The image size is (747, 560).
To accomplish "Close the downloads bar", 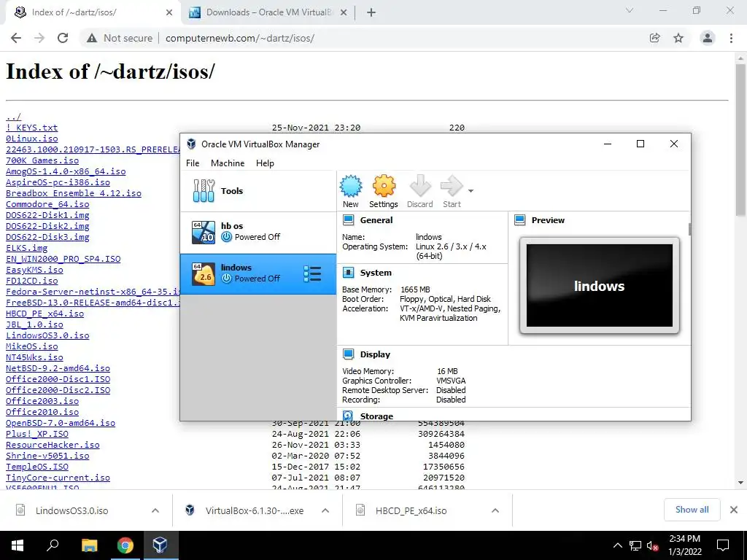I will click(x=734, y=510).
